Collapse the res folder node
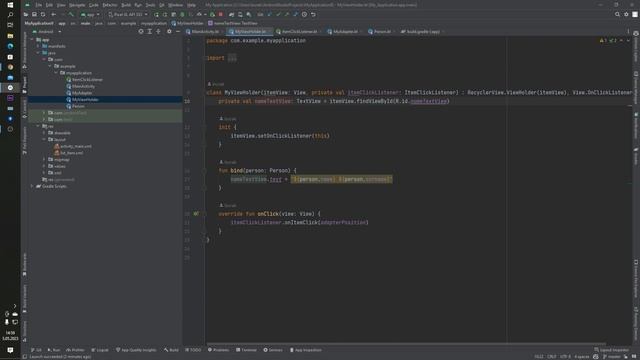Viewport: 640px width, 360px height. point(38,126)
